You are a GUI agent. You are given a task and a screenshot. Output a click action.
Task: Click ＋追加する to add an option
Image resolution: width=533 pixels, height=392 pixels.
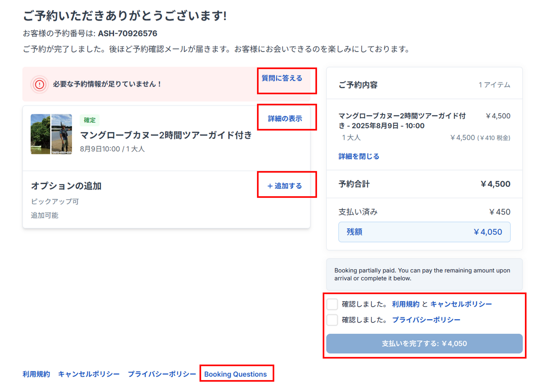click(x=285, y=186)
